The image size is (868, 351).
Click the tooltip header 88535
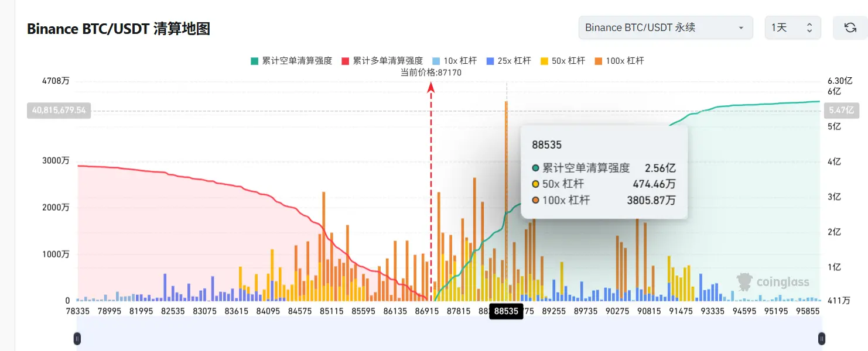pyautogui.click(x=546, y=144)
